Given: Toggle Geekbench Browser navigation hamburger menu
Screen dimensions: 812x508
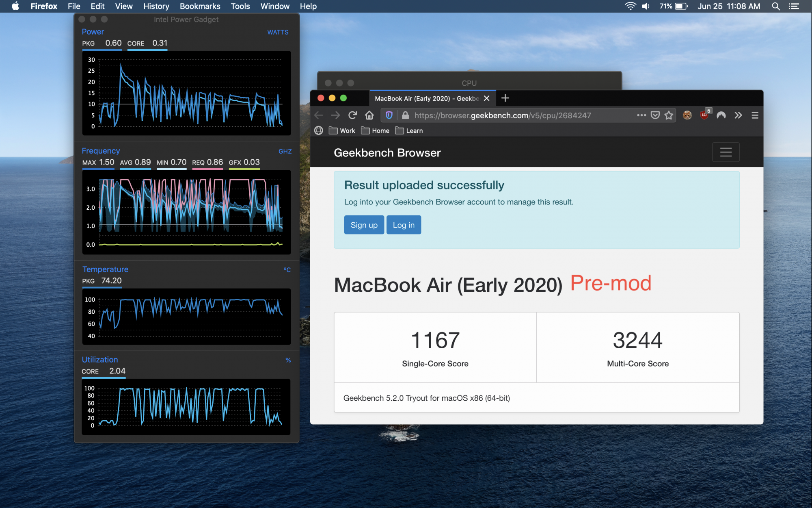Looking at the screenshot, I should 726,152.
